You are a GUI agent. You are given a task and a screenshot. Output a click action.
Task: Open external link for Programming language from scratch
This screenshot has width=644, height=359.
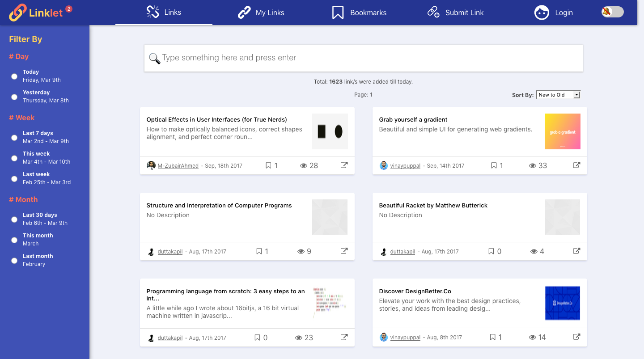pyautogui.click(x=344, y=337)
